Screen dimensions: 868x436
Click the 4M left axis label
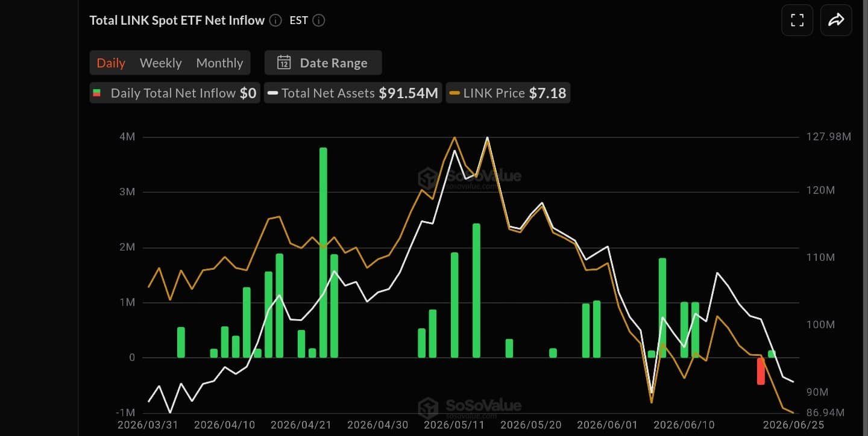127,137
